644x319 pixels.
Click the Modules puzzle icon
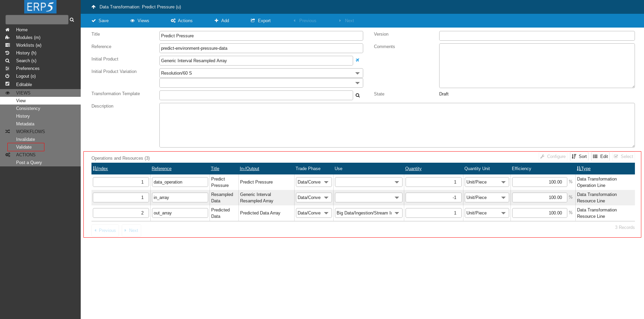tap(7, 37)
